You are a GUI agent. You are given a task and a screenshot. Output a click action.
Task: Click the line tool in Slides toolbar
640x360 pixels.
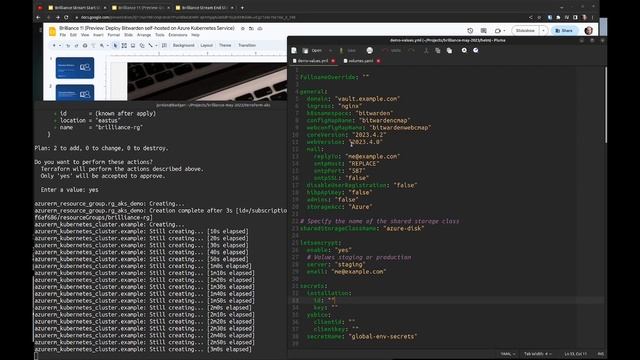(x=151, y=45)
